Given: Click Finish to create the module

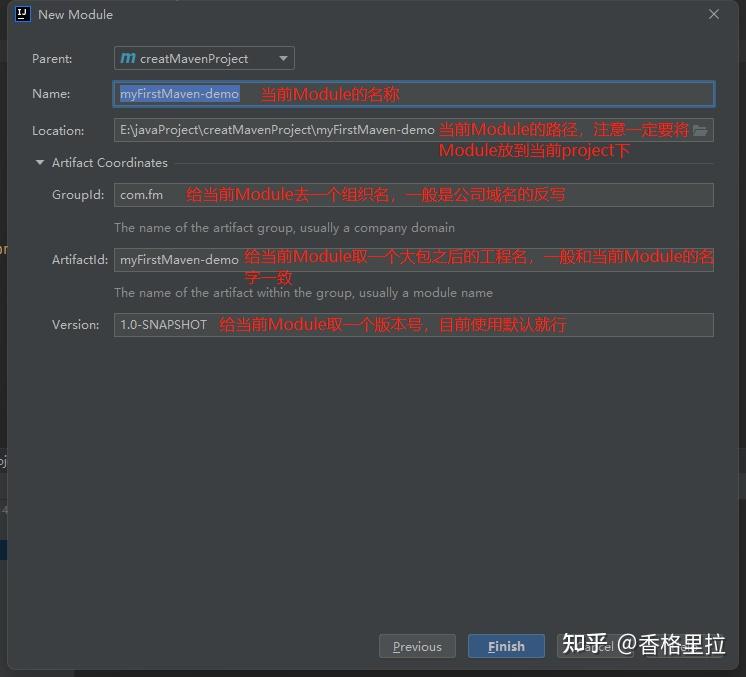Looking at the screenshot, I should tap(506, 646).
